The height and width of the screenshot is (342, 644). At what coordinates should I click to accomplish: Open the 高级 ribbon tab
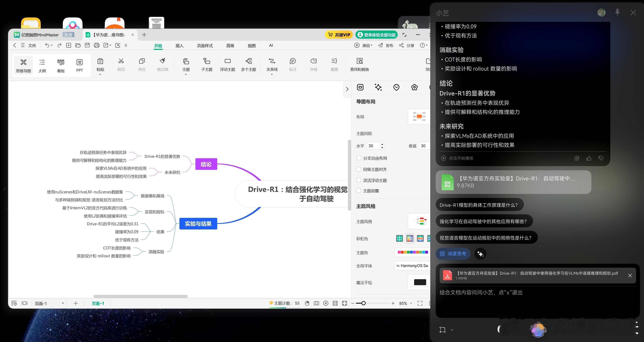click(230, 45)
